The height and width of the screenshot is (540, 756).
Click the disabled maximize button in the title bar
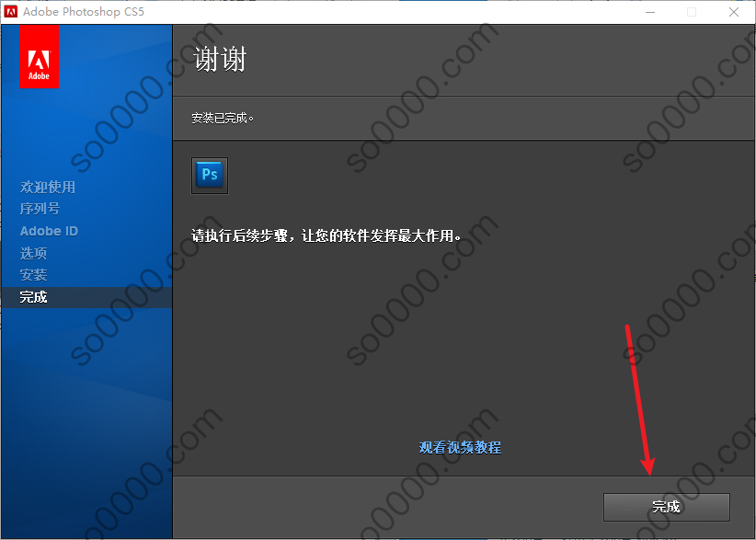pyautogui.click(x=692, y=12)
